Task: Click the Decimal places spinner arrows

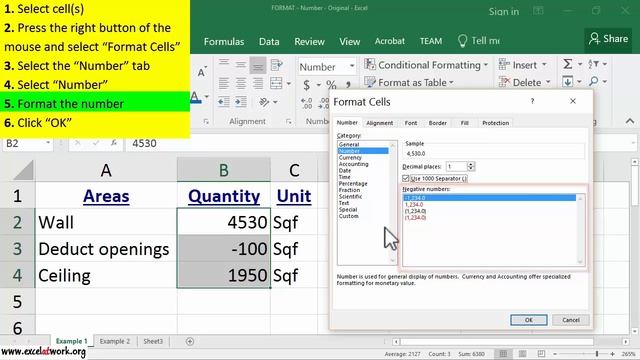Action: pos(471,167)
